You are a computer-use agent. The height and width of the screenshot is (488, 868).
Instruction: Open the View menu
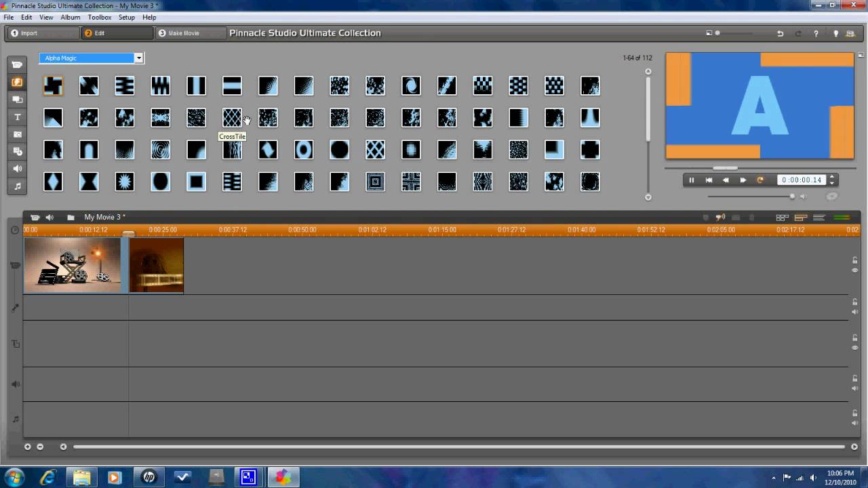[46, 17]
